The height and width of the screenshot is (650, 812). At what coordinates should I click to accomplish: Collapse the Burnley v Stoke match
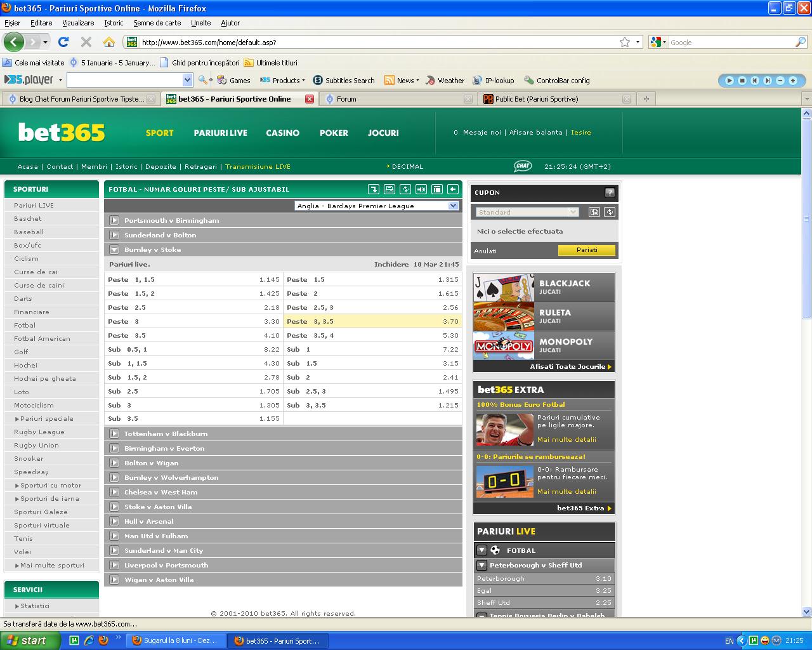(x=114, y=249)
